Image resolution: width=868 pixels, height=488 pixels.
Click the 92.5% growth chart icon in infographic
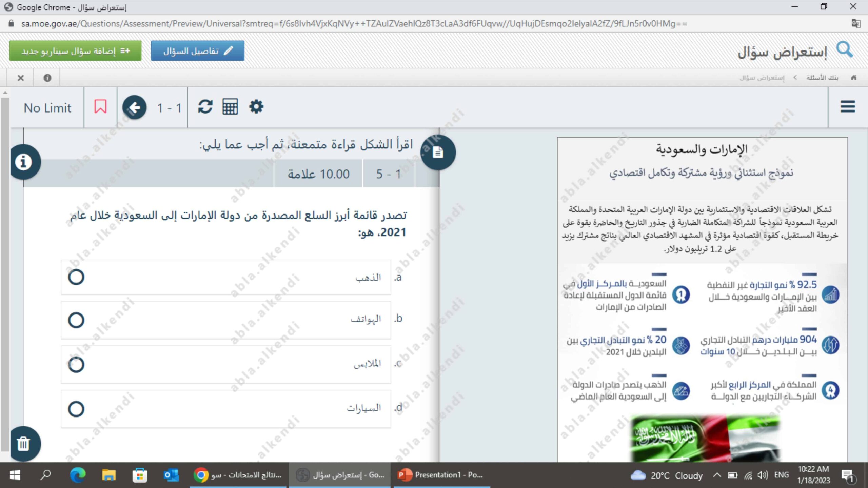point(830,294)
